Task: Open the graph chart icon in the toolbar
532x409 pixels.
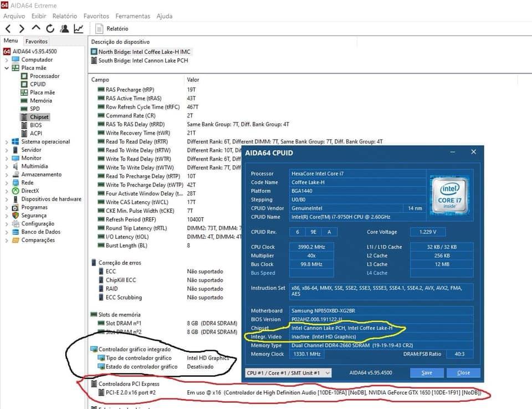Action: coord(78,28)
